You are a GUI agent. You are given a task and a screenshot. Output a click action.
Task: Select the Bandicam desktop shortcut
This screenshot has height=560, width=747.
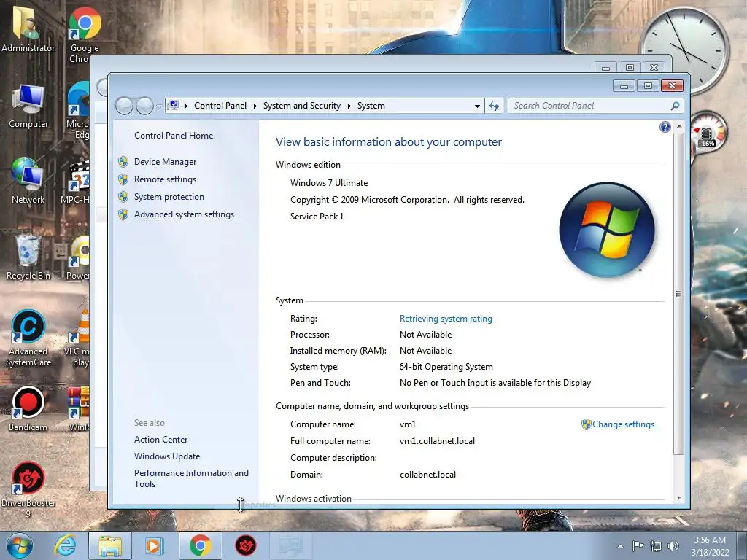tap(28, 408)
